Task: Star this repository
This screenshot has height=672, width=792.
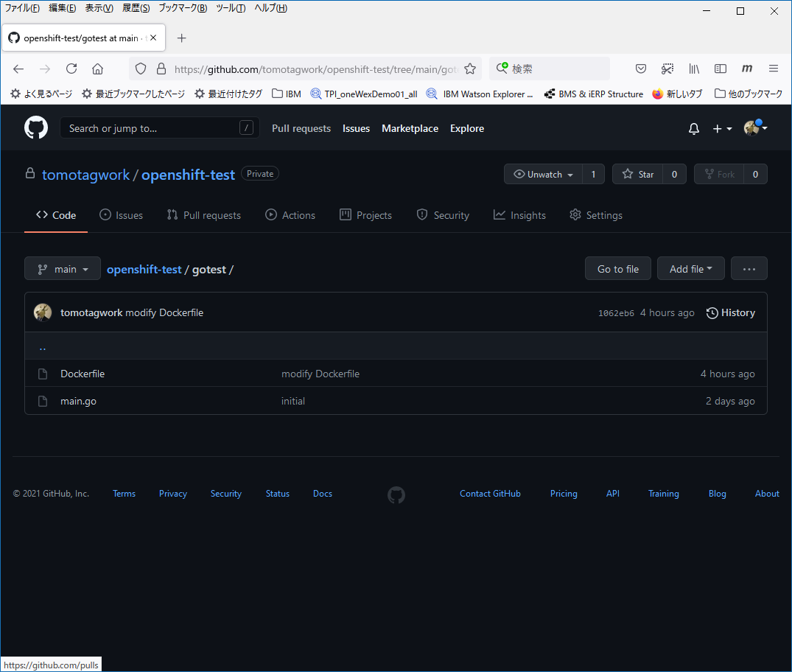Action: [638, 175]
